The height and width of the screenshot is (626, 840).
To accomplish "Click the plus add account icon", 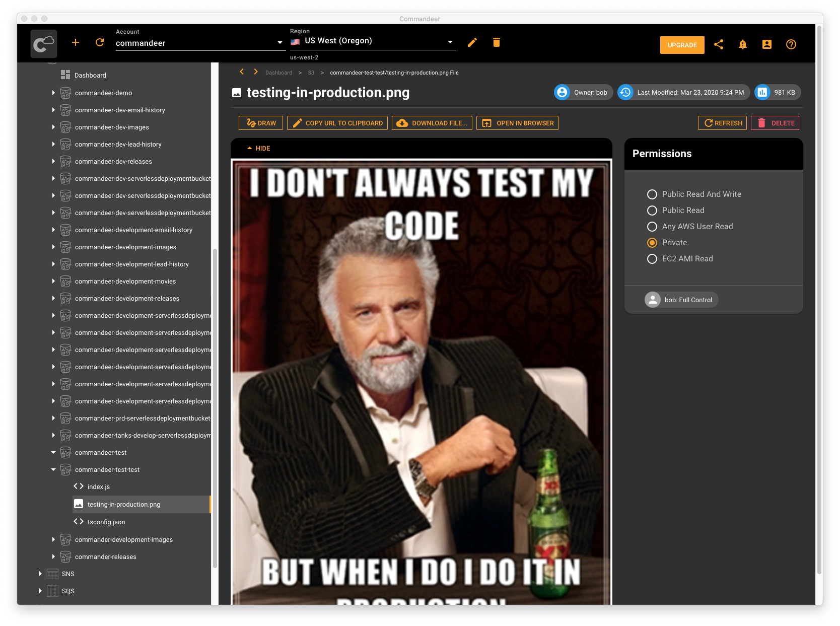I will click(76, 43).
